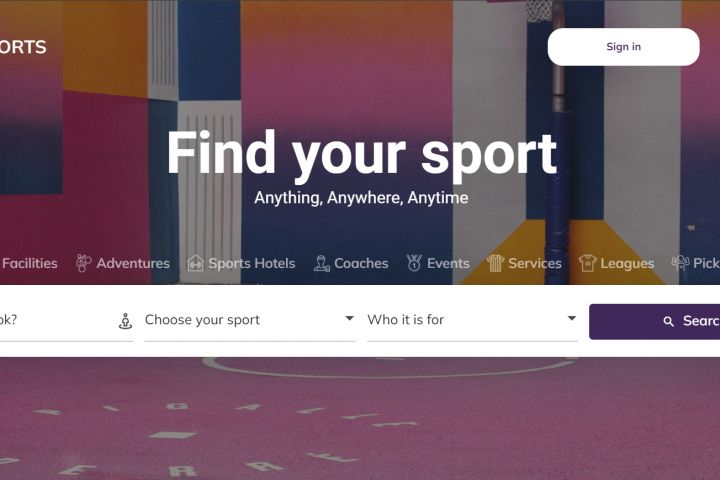Click the Leagues shirt icon

click(587, 263)
